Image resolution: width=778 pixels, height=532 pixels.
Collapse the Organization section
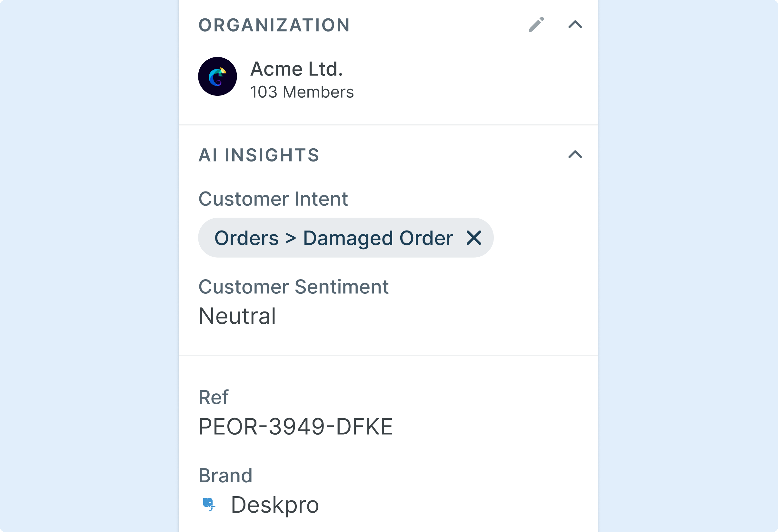pos(575,25)
